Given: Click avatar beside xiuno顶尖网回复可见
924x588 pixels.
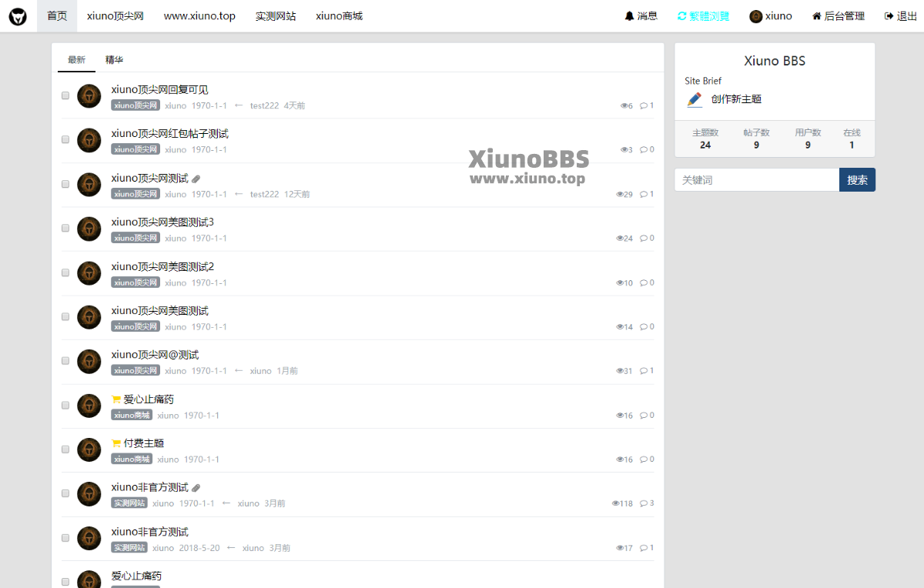Looking at the screenshot, I should point(89,96).
